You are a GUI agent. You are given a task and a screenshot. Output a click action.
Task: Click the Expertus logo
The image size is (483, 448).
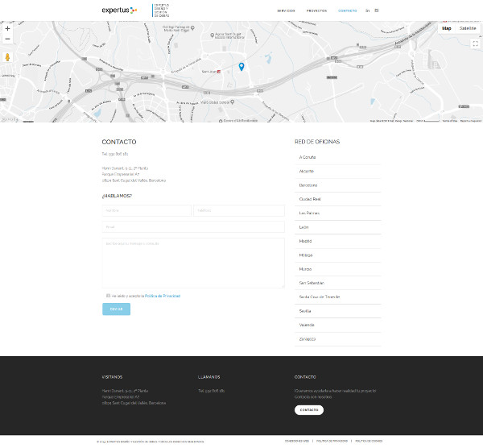(119, 10)
